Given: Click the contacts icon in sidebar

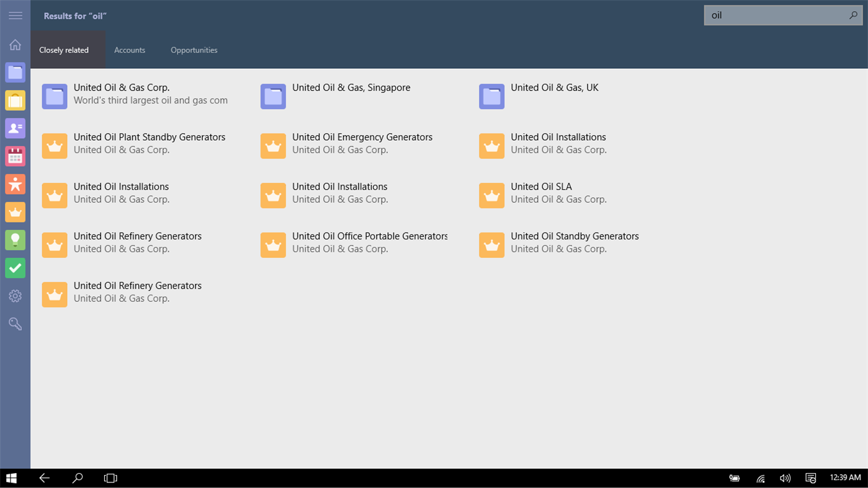Looking at the screenshot, I should [x=15, y=128].
